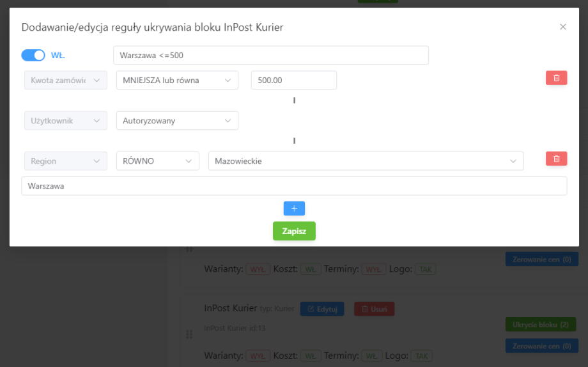Click Edytuj for InPost Kurier
The image size is (588, 367).
(322, 309)
